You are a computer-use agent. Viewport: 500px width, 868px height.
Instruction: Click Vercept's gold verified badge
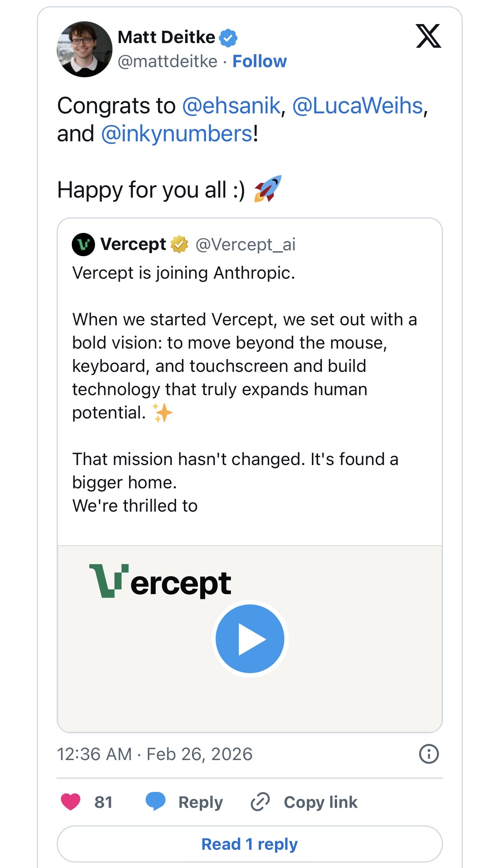coord(179,245)
